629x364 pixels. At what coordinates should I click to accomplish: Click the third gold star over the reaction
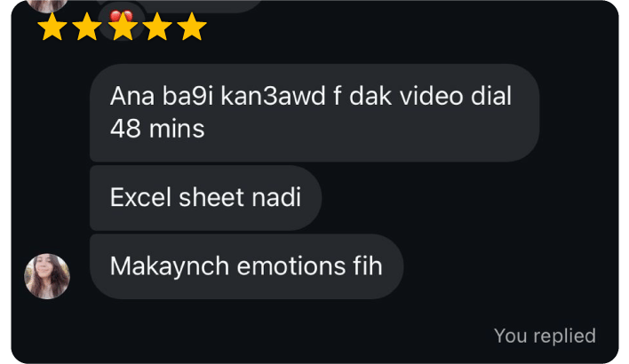tap(123, 27)
